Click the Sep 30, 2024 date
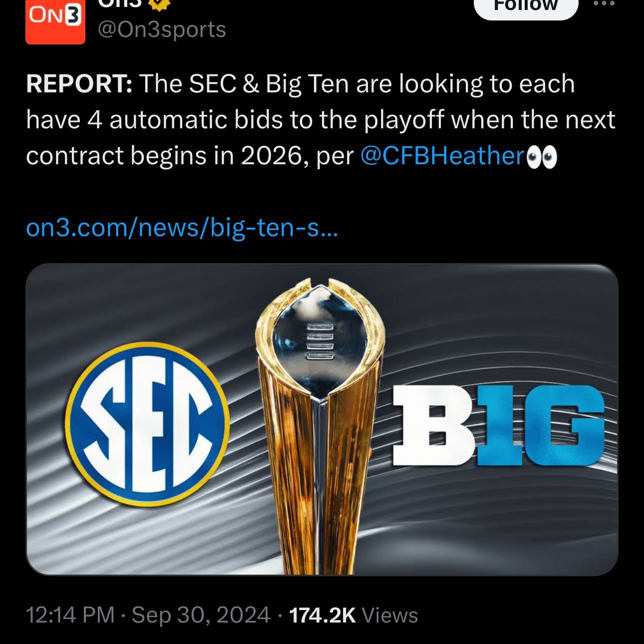The height and width of the screenshot is (644, 644). coord(201,615)
